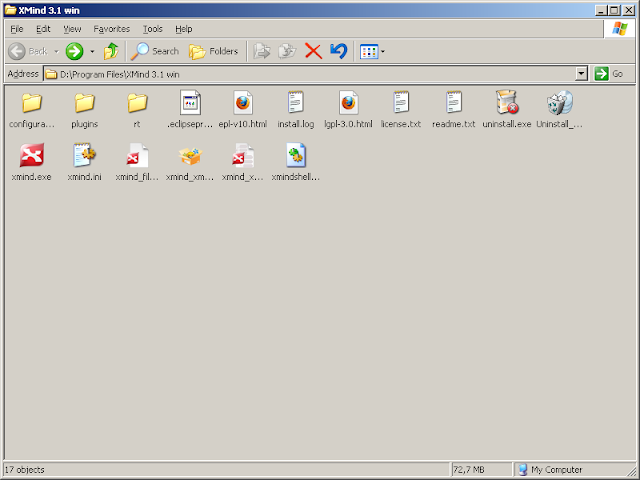This screenshot has height=480, width=640.
Task: Open the Forward history dropdown arrow
Action: pos(92,52)
